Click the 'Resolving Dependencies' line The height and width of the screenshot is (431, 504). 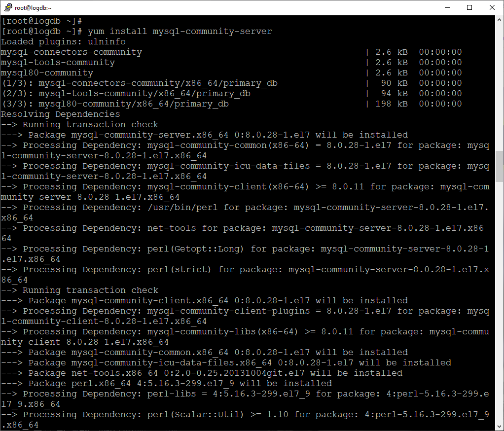[61, 114]
